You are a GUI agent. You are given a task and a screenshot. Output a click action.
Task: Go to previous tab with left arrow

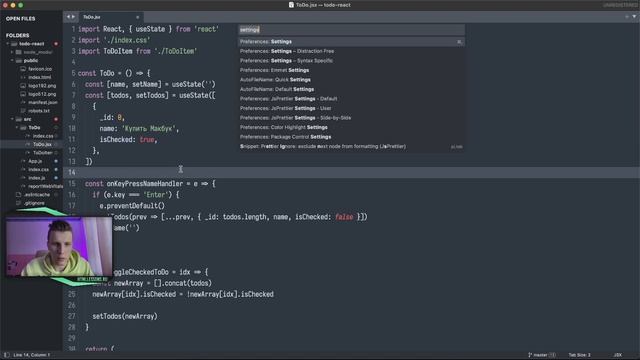[69, 17]
